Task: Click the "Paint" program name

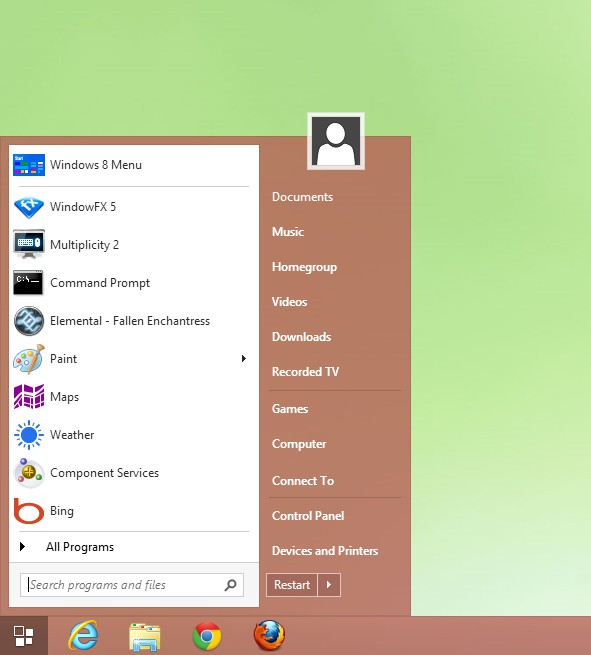Action: pyautogui.click(x=63, y=359)
